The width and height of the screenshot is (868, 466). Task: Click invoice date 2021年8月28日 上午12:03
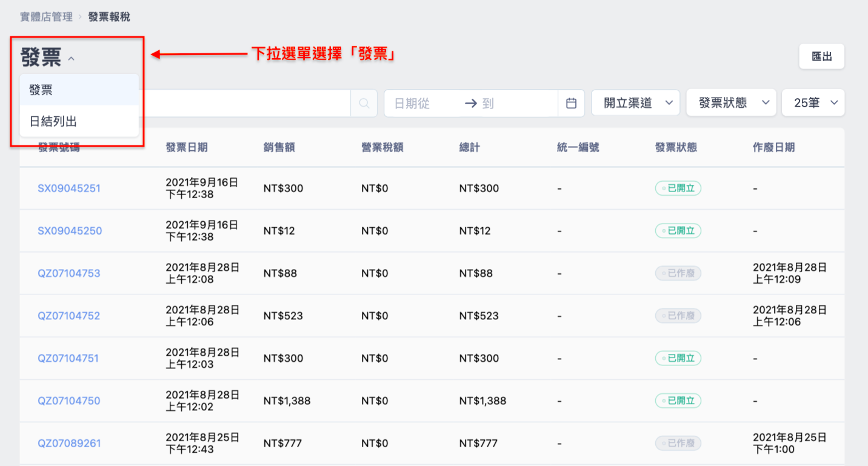click(x=202, y=358)
